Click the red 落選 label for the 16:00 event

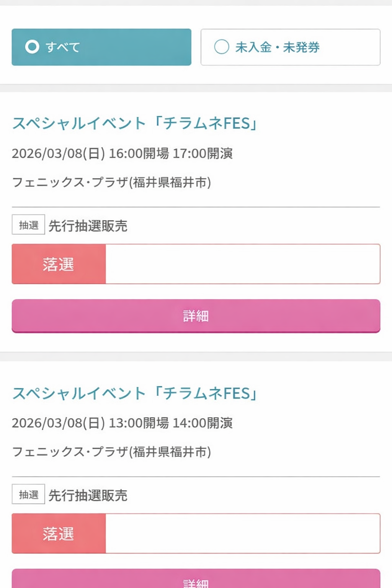pyautogui.click(x=59, y=264)
